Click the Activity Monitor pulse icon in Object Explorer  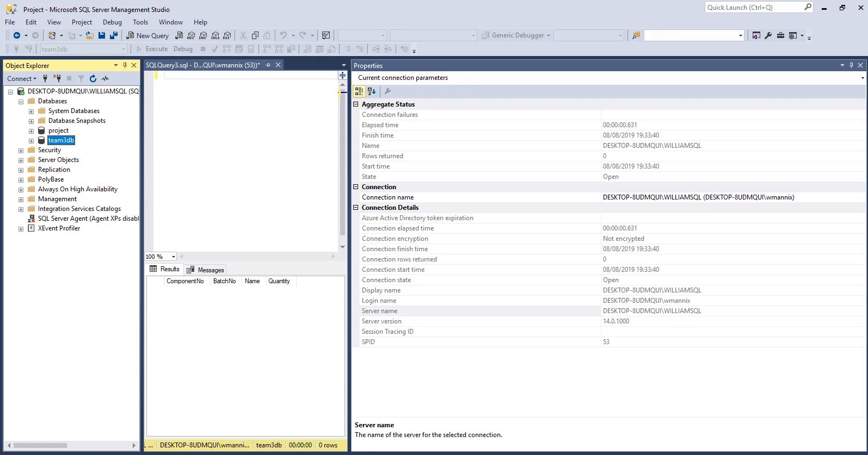pos(105,78)
